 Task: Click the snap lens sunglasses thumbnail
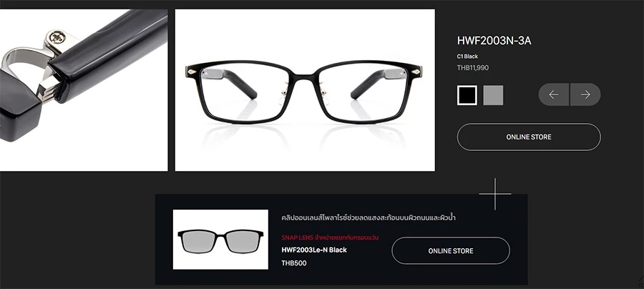tap(220, 240)
